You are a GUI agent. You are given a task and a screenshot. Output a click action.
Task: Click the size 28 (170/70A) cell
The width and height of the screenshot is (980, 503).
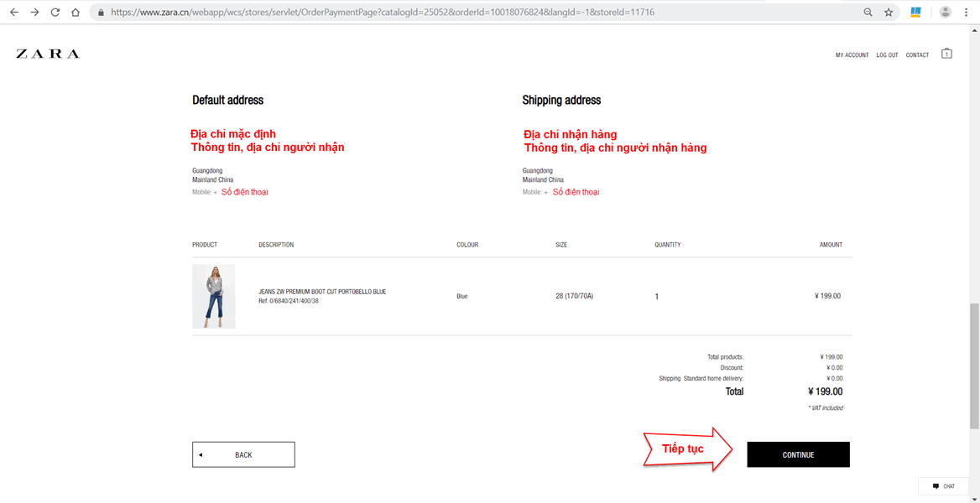574,296
